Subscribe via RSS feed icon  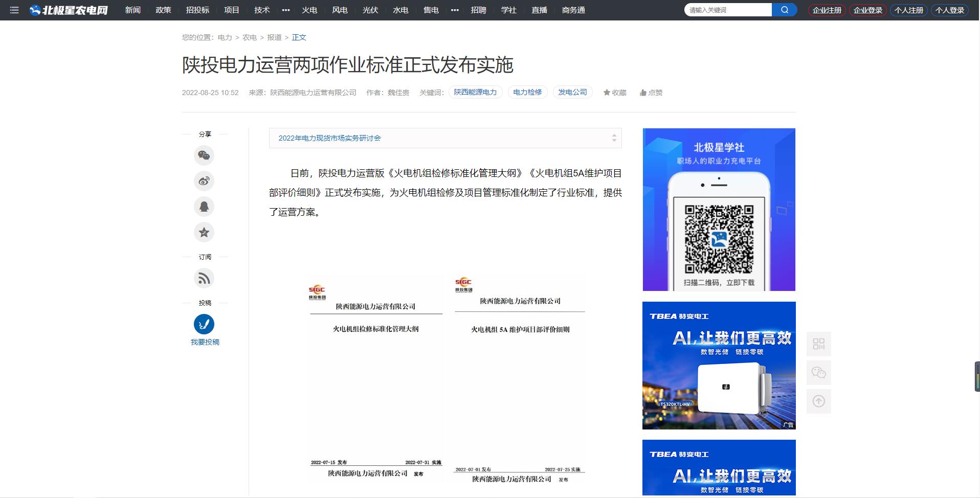coord(204,278)
